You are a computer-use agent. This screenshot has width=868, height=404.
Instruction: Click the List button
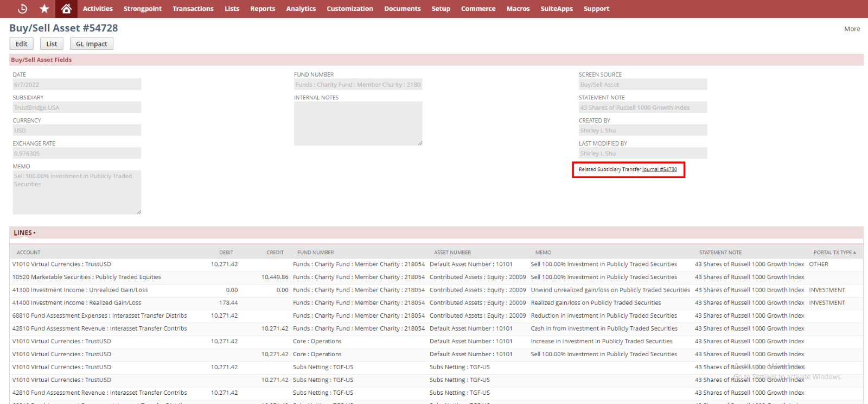(52, 44)
